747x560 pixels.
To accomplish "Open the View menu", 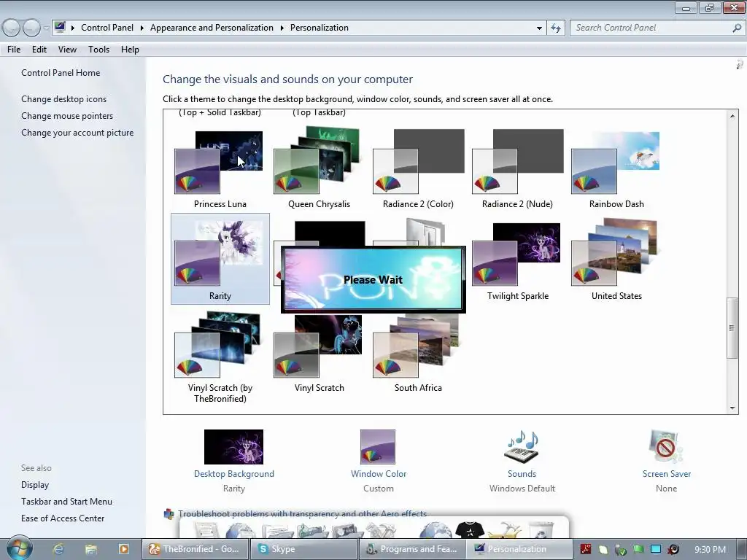I will coord(67,50).
